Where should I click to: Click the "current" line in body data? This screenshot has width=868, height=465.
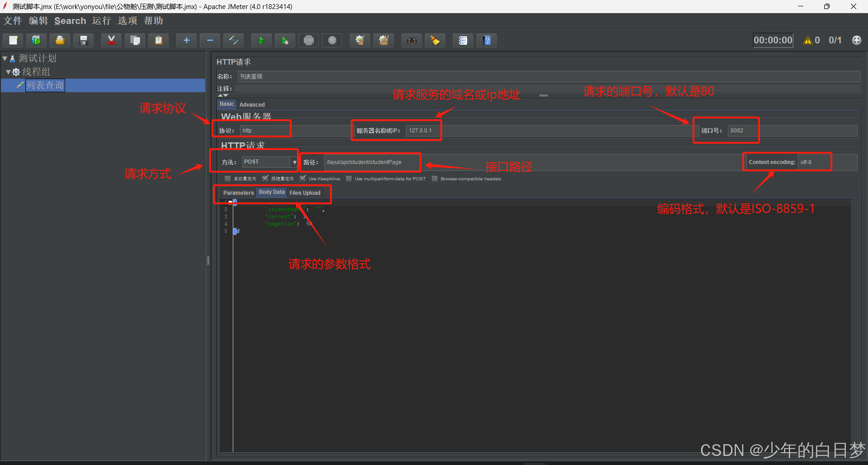[286, 216]
